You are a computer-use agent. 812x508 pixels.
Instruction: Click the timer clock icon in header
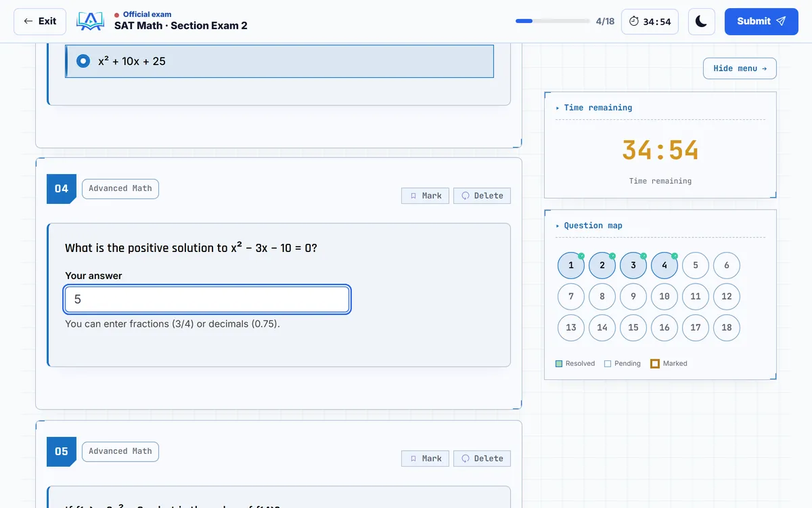pyautogui.click(x=634, y=22)
